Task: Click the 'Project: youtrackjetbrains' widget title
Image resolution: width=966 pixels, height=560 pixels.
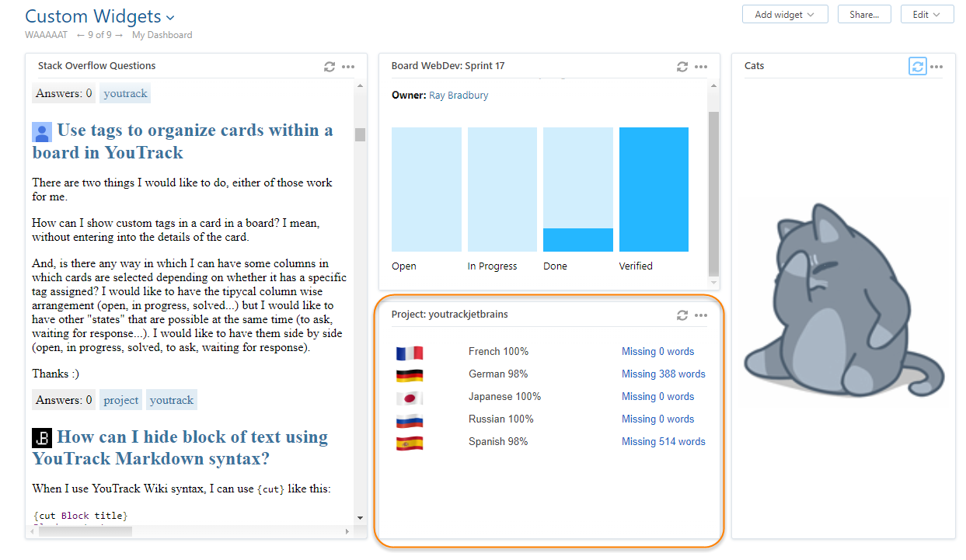Action: [450, 315]
